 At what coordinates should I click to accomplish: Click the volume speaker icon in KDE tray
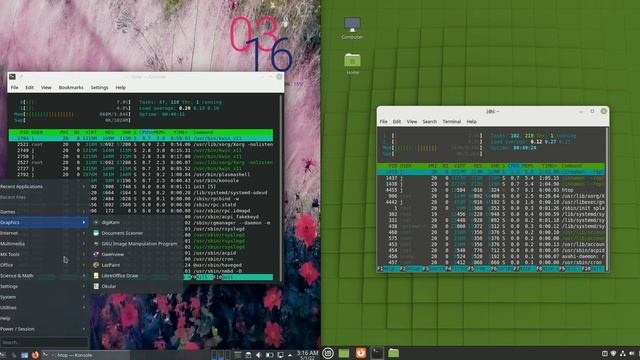[x=258, y=355]
